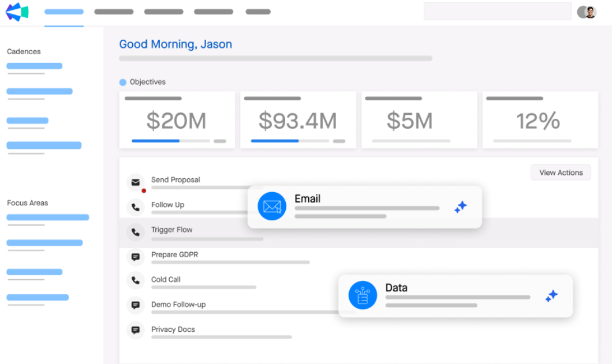This screenshot has width=612, height=364.
Task: Click the blue Email envelope circle icon
Action: click(x=272, y=206)
